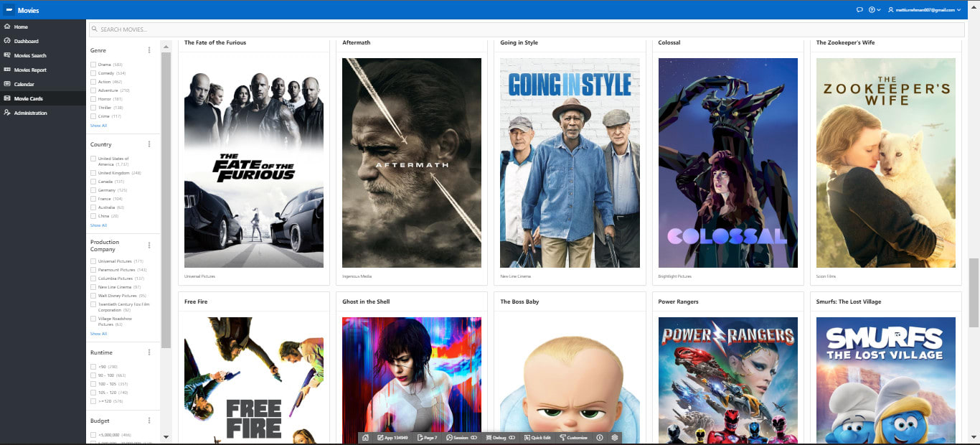Open the Genre facet actions menu

tap(149, 50)
